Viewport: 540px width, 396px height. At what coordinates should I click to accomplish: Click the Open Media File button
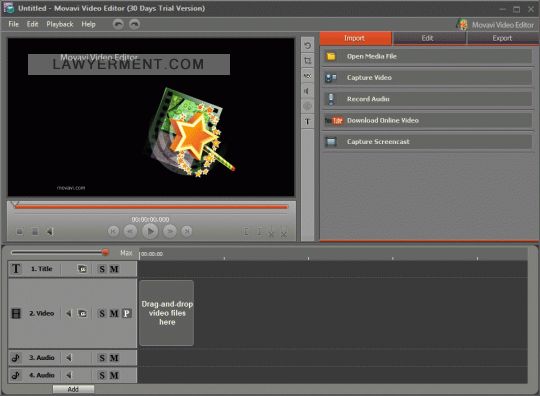(427, 56)
